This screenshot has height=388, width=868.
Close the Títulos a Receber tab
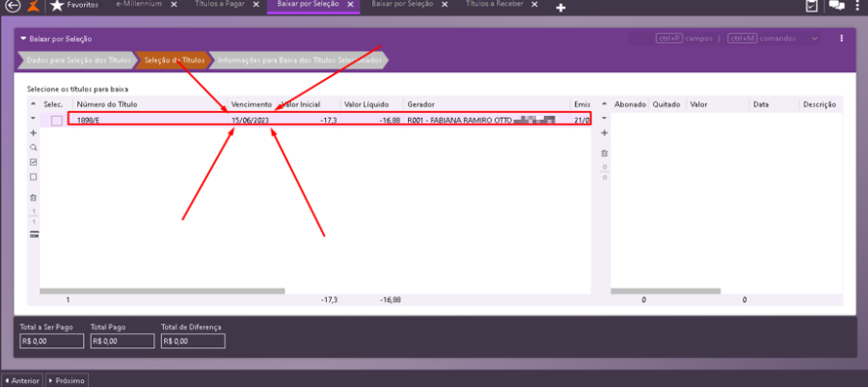pyautogui.click(x=534, y=5)
